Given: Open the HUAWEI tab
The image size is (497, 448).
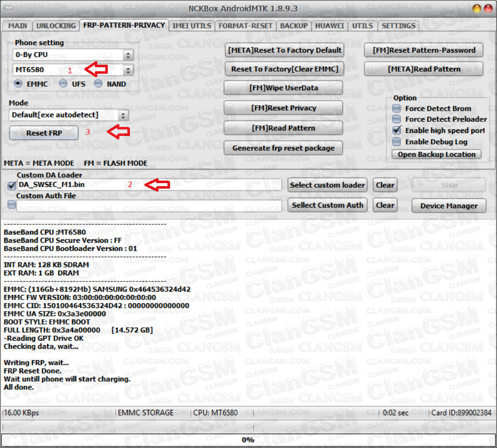Looking at the screenshot, I should 330,26.
